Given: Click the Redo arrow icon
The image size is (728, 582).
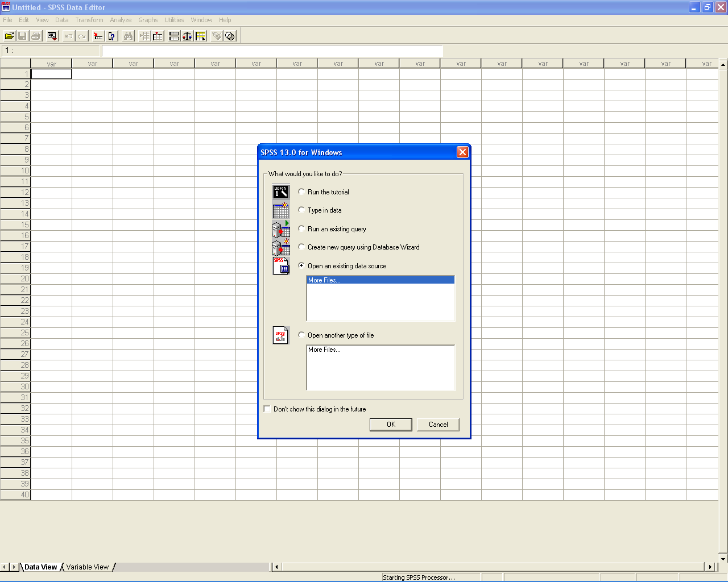Looking at the screenshot, I should click(82, 36).
